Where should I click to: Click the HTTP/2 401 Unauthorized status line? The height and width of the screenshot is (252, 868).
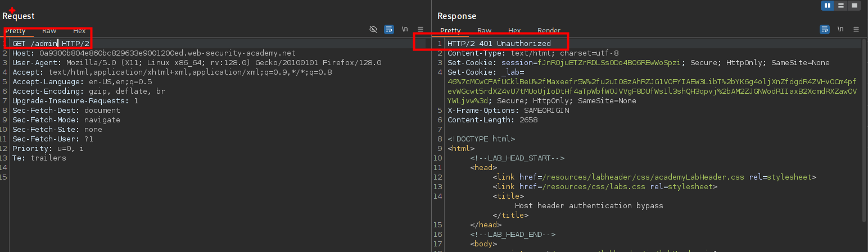(499, 43)
